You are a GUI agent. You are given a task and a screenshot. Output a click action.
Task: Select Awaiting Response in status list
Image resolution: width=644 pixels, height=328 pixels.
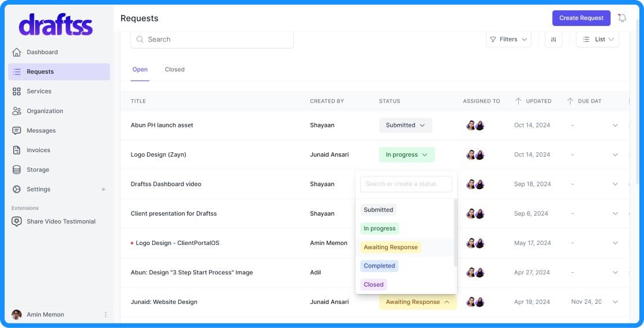[391, 247]
